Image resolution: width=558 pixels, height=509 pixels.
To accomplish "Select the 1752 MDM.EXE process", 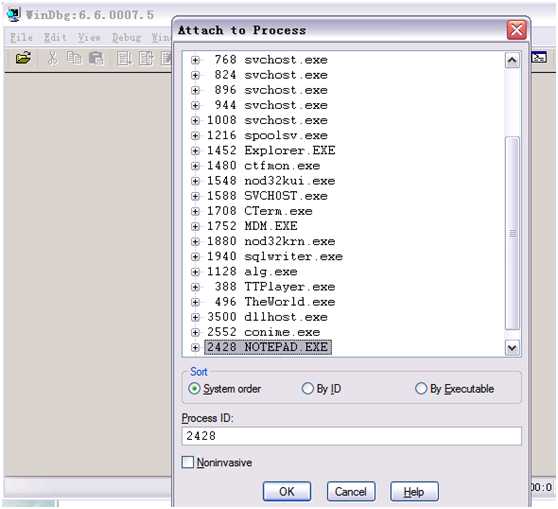I will pyautogui.click(x=252, y=226).
